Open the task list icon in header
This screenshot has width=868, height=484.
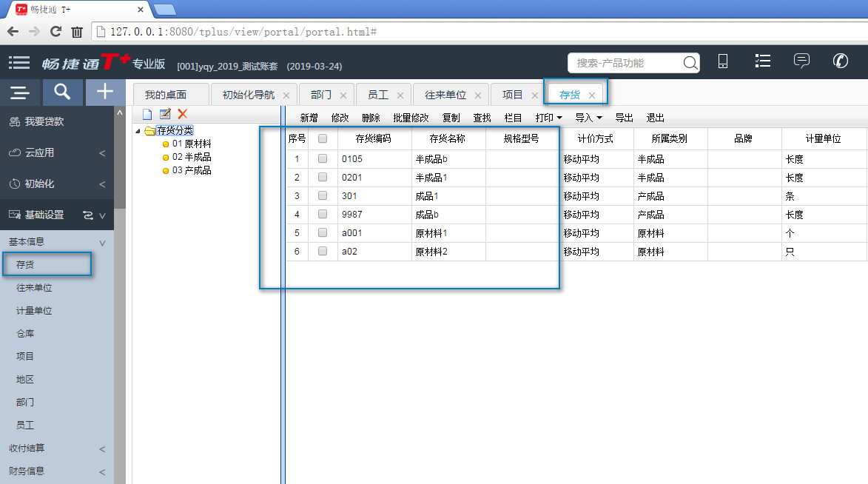pyautogui.click(x=762, y=61)
